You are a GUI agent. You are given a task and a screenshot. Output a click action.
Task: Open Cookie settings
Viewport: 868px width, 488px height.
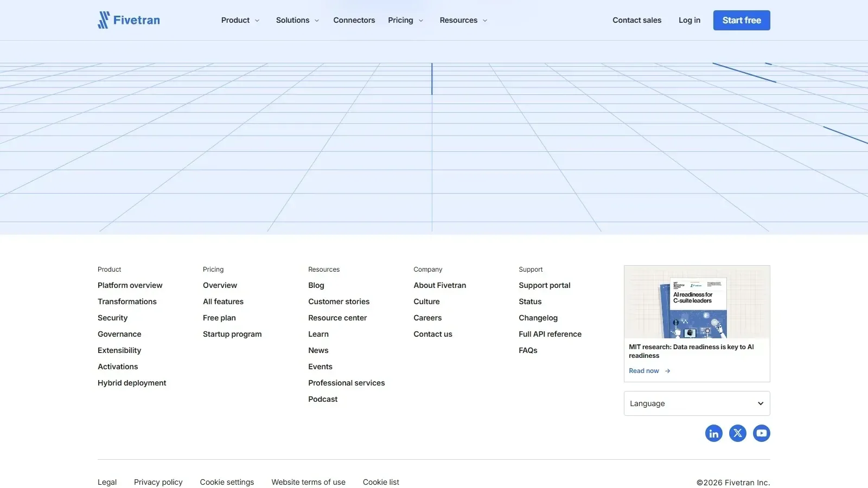(227, 482)
